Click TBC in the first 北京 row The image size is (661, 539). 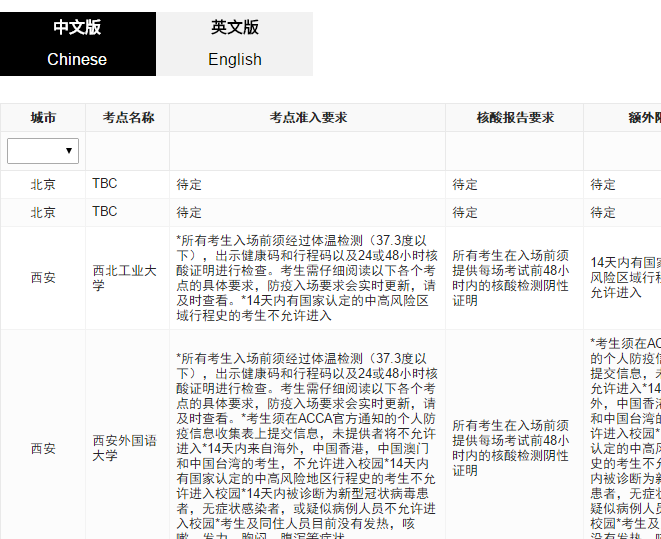point(105,184)
